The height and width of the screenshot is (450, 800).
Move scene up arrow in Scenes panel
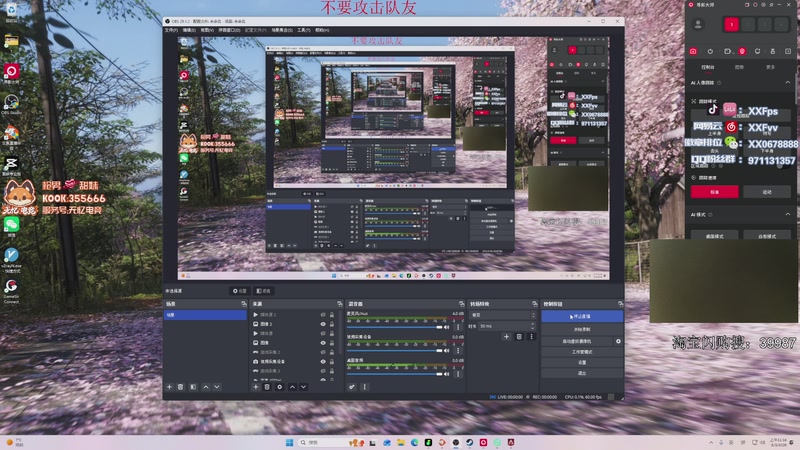(206, 387)
